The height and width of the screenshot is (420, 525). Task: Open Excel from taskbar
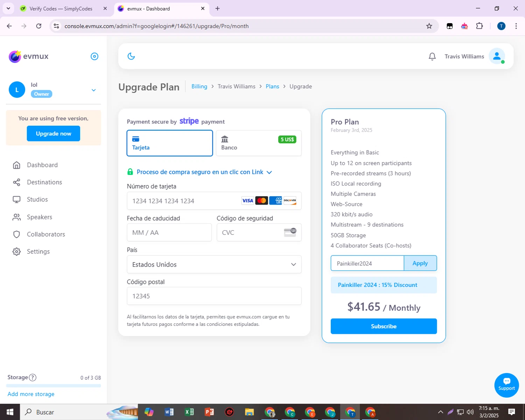[189, 412]
